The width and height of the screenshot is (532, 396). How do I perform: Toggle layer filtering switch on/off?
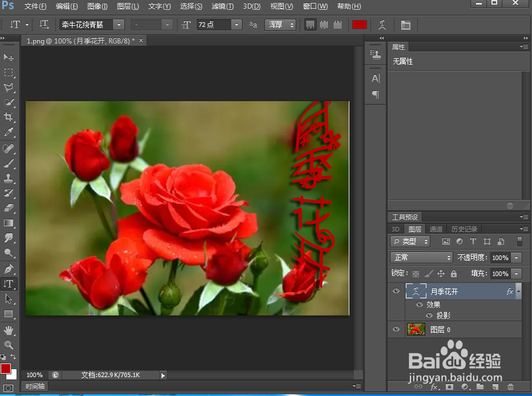pyautogui.click(x=519, y=241)
